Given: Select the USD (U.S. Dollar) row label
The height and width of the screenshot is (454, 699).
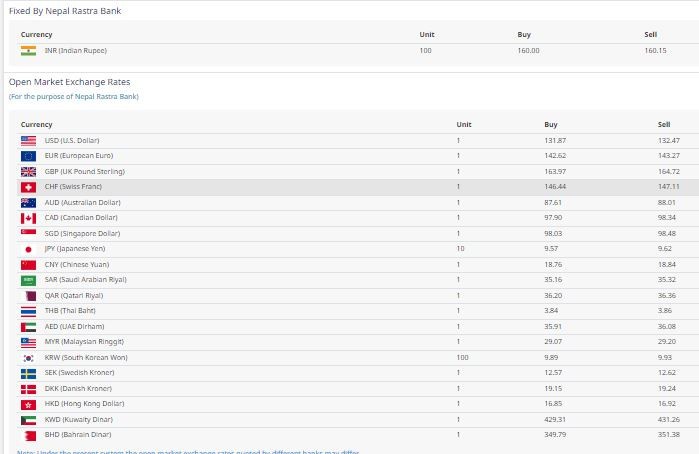Looking at the screenshot, I should tap(72, 140).
